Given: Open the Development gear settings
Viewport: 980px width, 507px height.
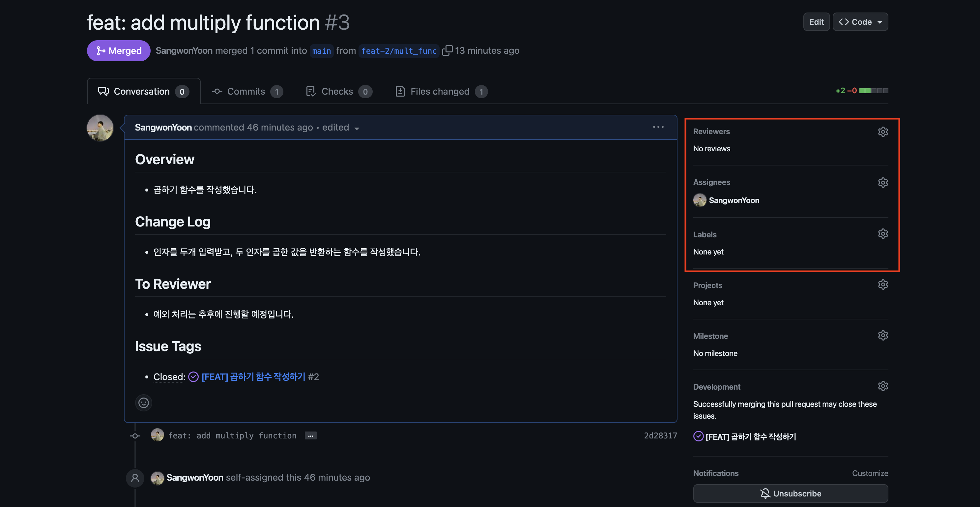Looking at the screenshot, I should click(x=882, y=386).
